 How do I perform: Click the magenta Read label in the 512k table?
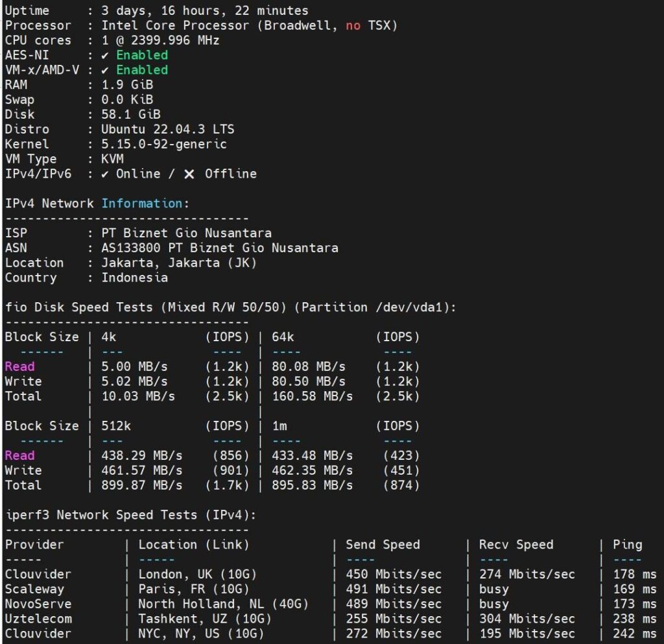[19, 455]
